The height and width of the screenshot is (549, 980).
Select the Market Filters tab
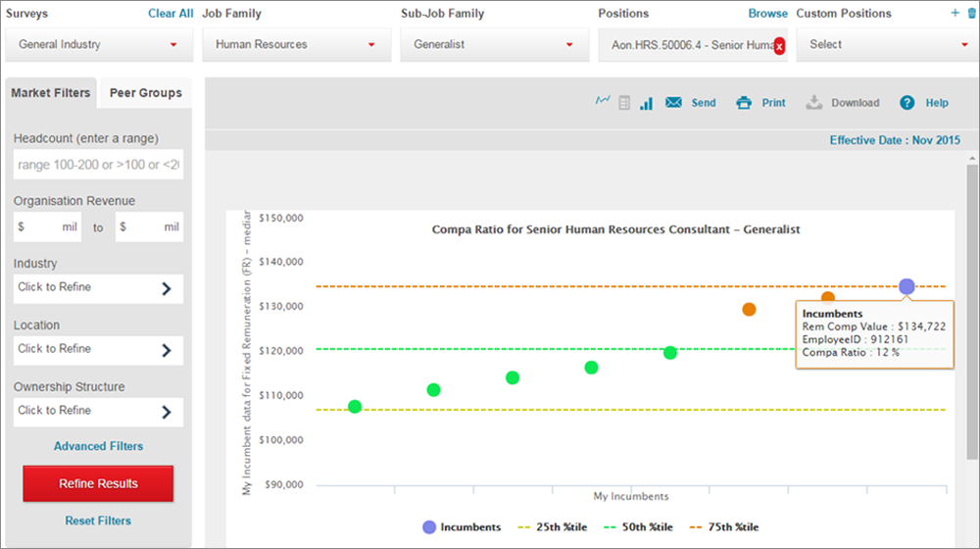click(51, 93)
